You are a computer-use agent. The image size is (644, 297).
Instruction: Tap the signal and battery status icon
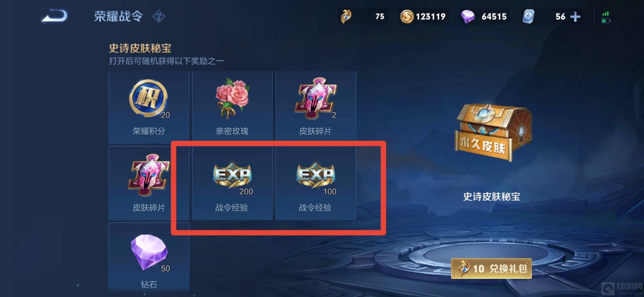coord(605,17)
